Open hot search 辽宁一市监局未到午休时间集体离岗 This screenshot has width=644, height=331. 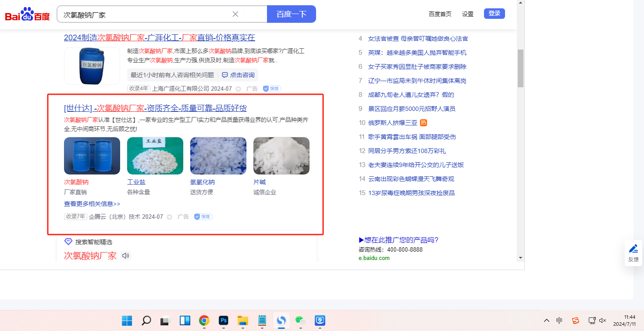click(417, 81)
